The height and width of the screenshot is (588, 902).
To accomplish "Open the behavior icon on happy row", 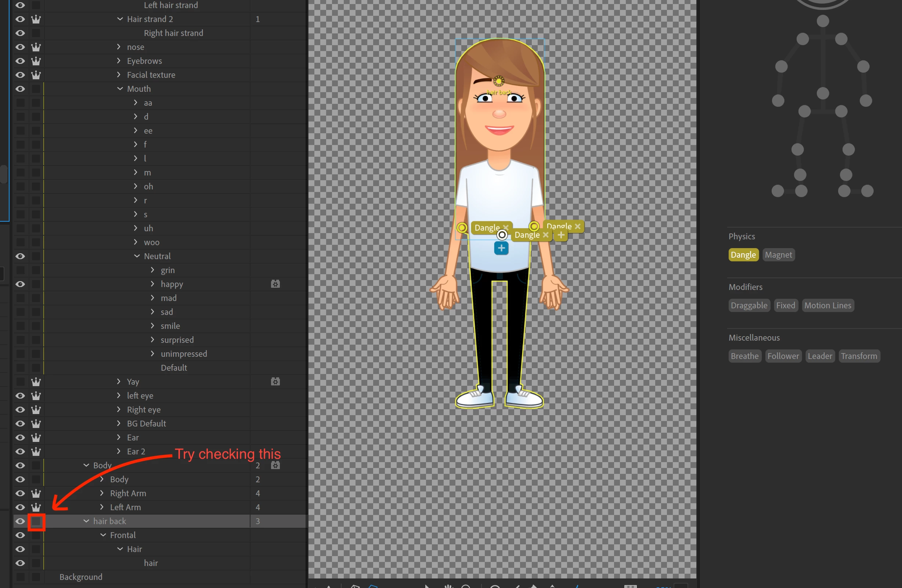I will (275, 284).
